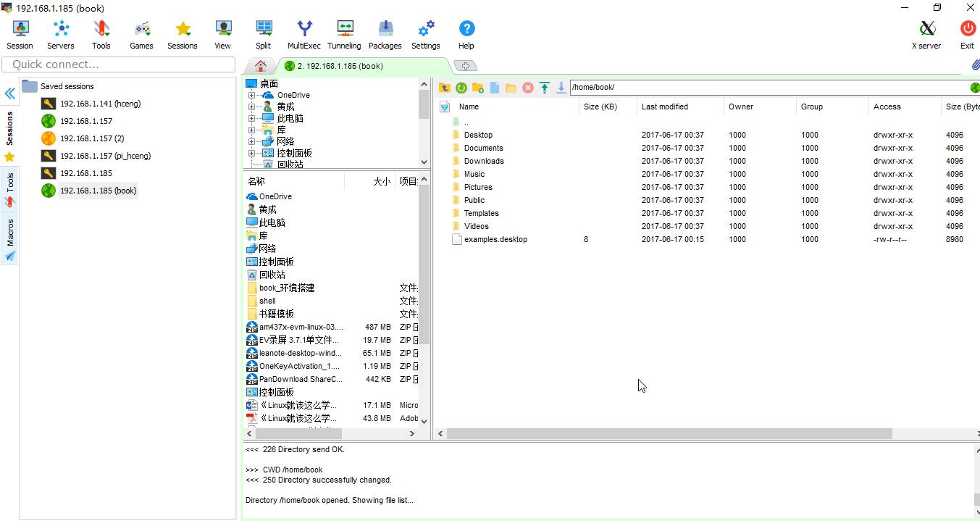This screenshot has height=521, width=980.
Task: Open the Servers tool
Action: [x=61, y=35]
